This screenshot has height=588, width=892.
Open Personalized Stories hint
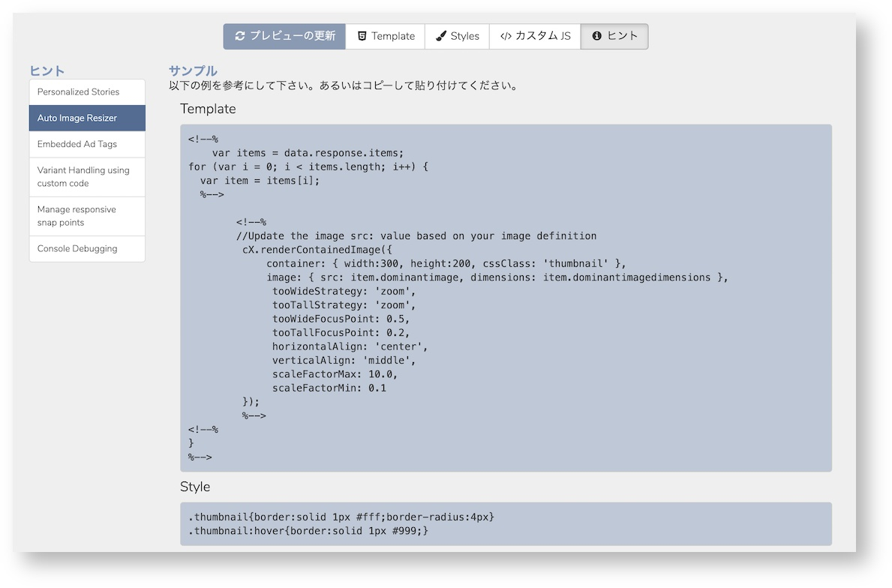(87, 92)
